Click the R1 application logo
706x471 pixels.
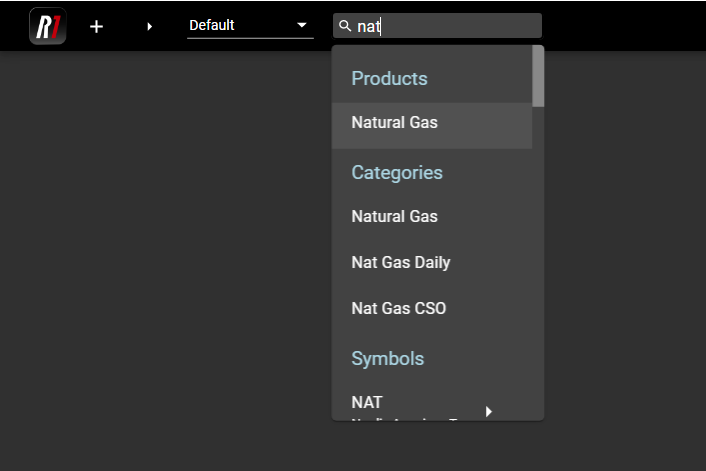click(x=48, y=26)
